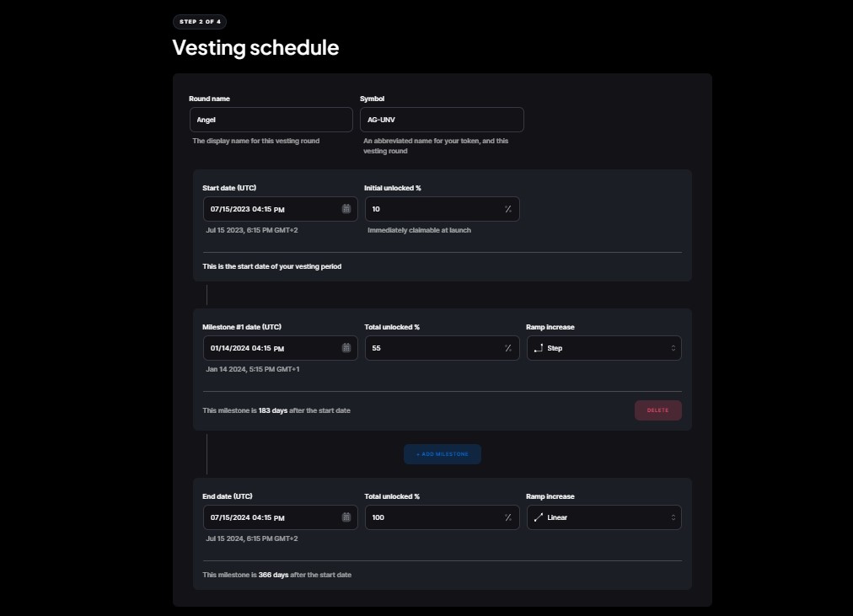Select the Symbol field showing AG-UNV

tap(442, 119)
